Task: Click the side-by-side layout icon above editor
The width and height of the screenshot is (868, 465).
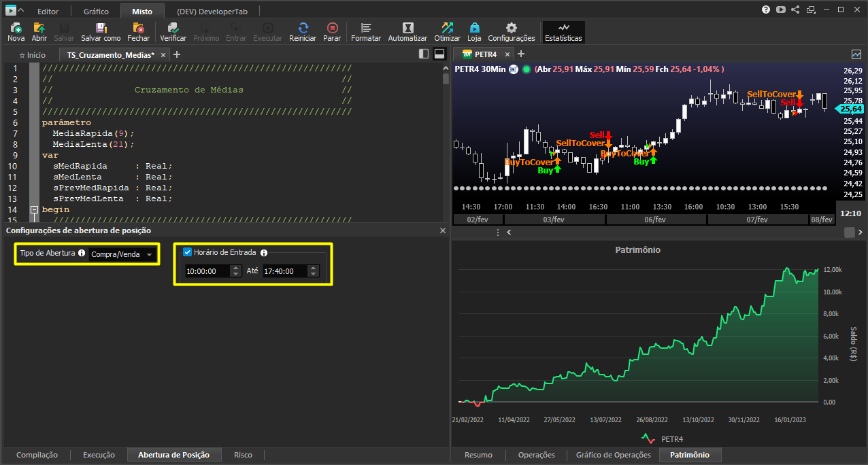Action: tap(424, 54)
